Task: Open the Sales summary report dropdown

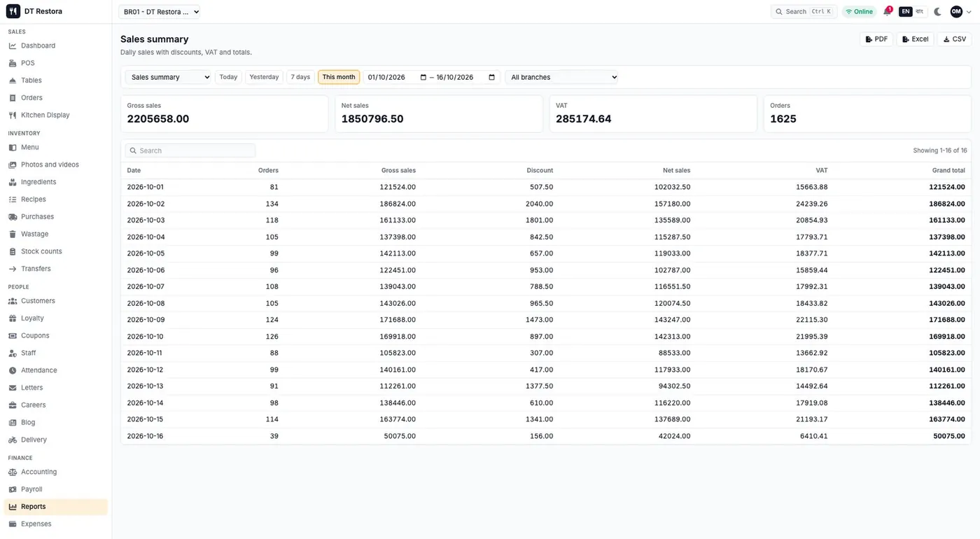Action: (169, 77)
